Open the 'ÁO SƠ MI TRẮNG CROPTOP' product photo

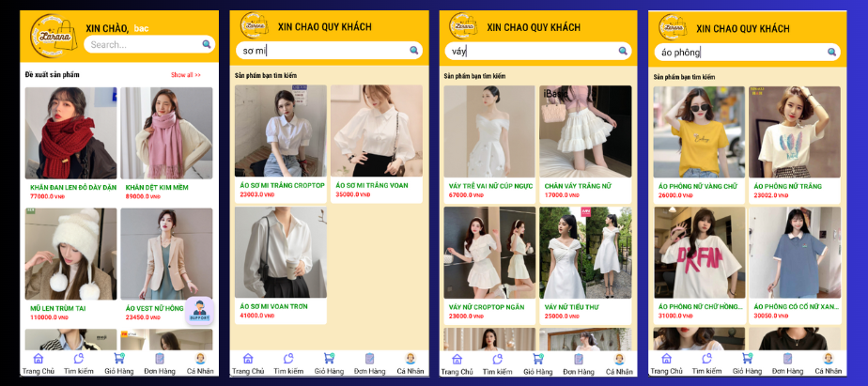281,131
